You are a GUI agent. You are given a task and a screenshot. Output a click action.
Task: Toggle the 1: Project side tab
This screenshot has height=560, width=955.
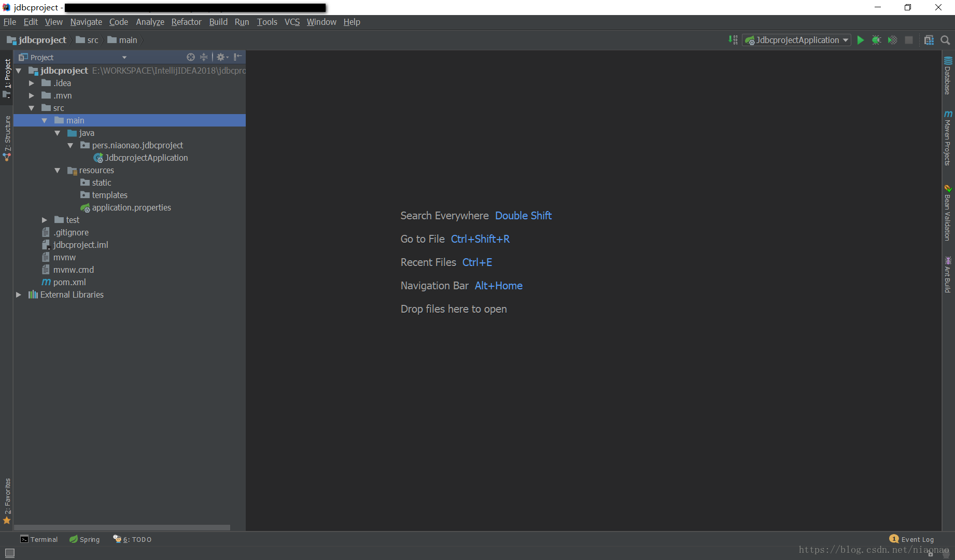[x=7, y=77]
